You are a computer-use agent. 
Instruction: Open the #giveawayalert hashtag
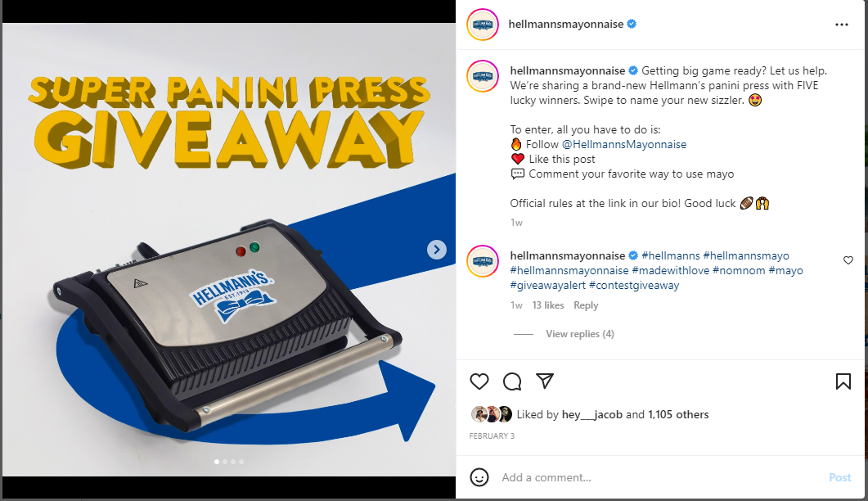(547, 286)
